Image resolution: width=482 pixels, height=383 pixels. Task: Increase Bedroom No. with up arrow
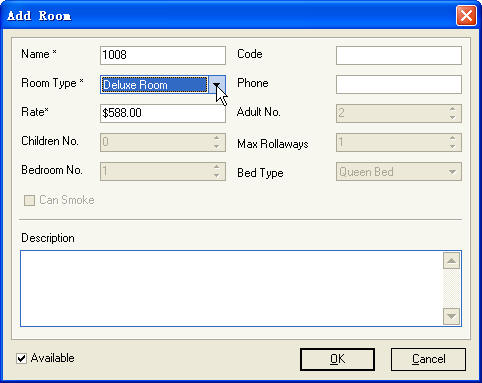(216, 167)
